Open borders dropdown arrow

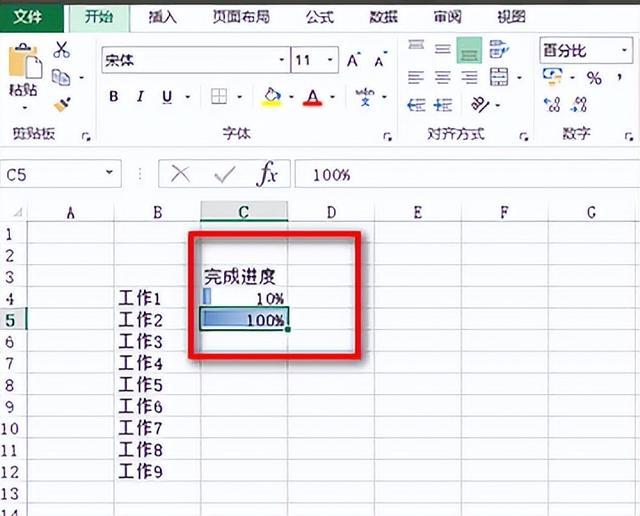click(240, 97)
